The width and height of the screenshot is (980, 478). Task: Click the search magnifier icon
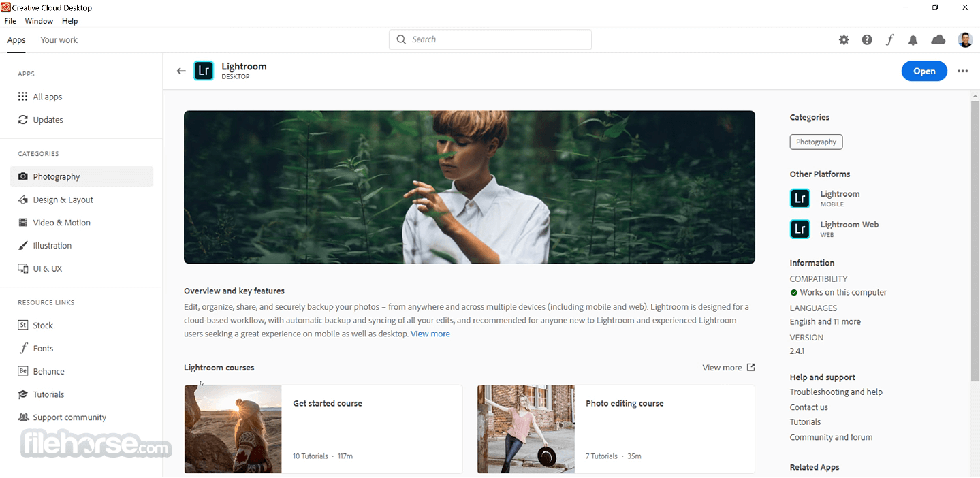click(x=401, y=39)
